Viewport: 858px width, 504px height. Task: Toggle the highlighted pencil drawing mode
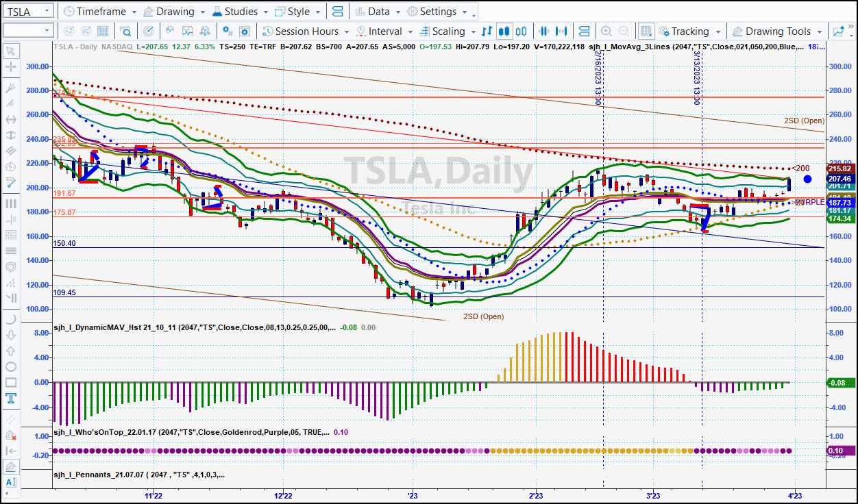[11, 467]
